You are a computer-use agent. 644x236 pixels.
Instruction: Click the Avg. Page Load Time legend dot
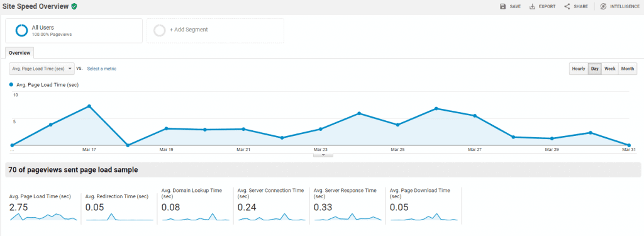11,85
